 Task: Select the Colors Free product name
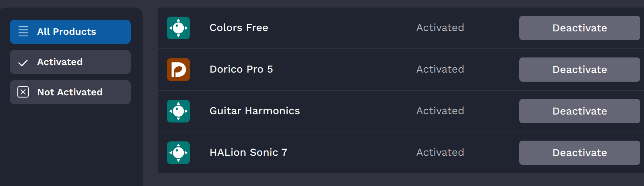tap(239, 28)
